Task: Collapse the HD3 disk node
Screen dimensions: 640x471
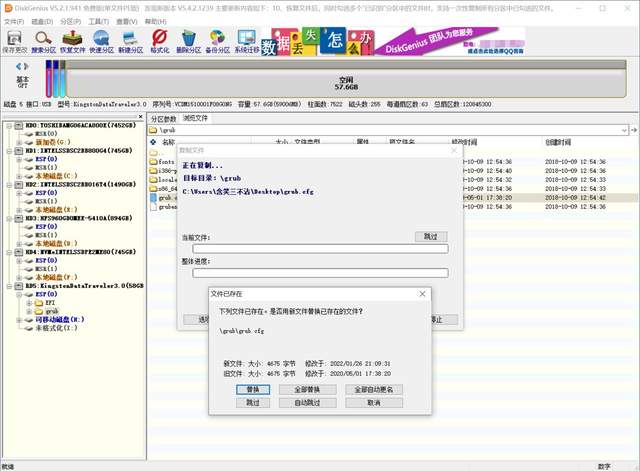Action: point(9,218)
